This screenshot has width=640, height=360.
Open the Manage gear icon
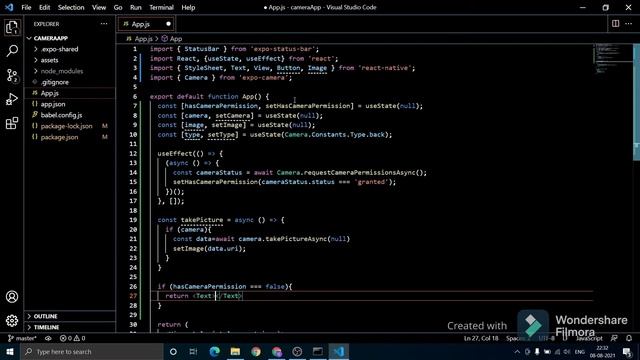[x=12, y=321]
